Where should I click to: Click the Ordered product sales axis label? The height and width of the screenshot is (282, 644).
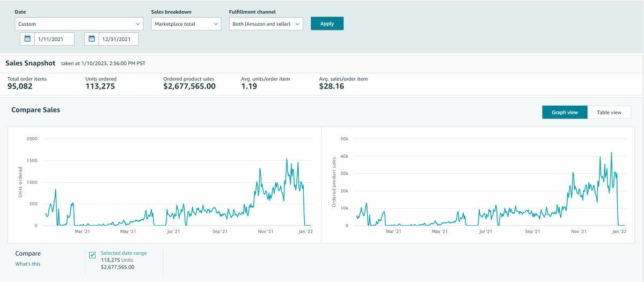[333, 182]
